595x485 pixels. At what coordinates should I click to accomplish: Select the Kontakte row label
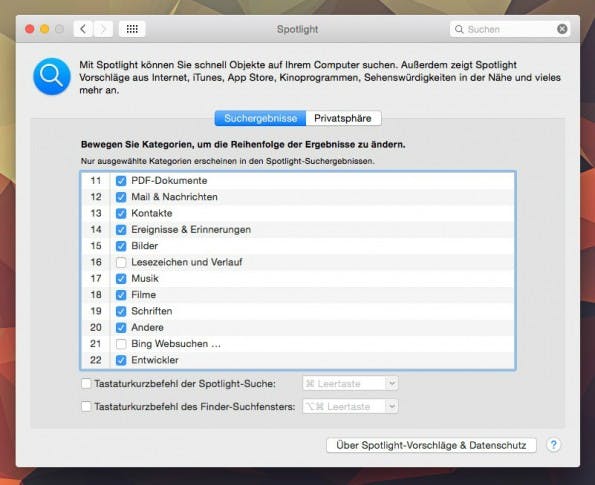152,213
